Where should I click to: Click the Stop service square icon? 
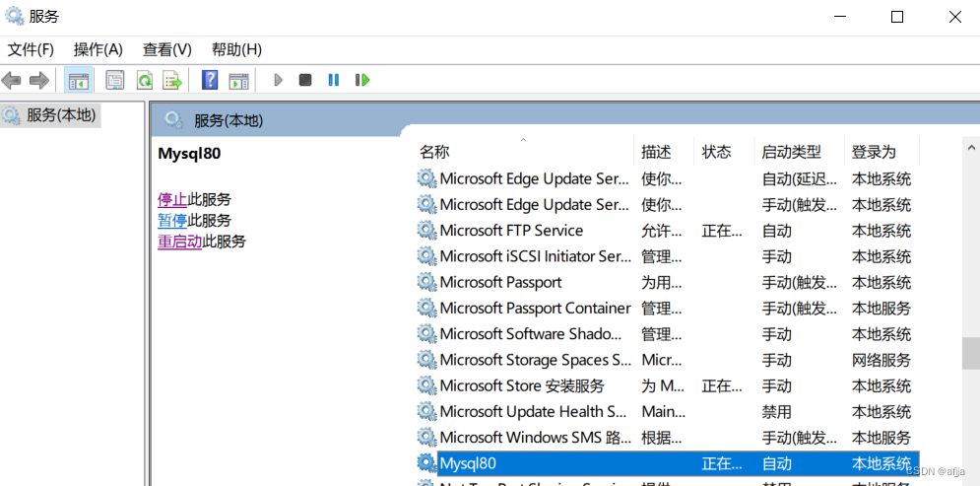click(x=305, y=80)
